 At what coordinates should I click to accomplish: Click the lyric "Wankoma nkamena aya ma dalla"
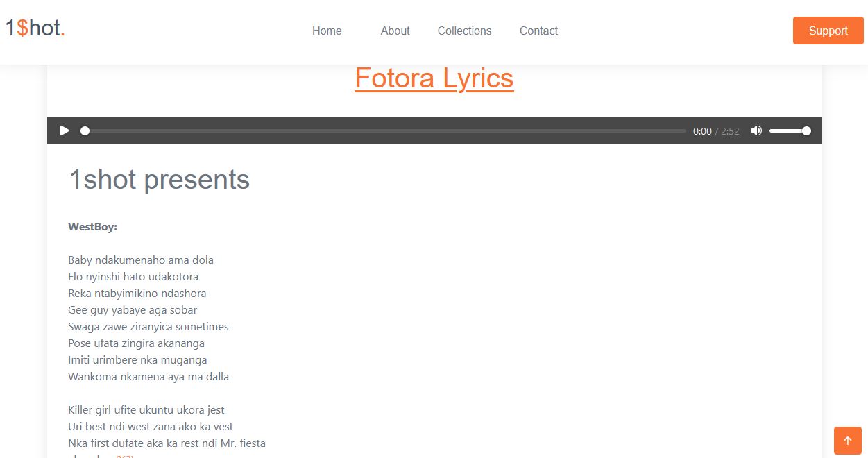coord(148,377)
